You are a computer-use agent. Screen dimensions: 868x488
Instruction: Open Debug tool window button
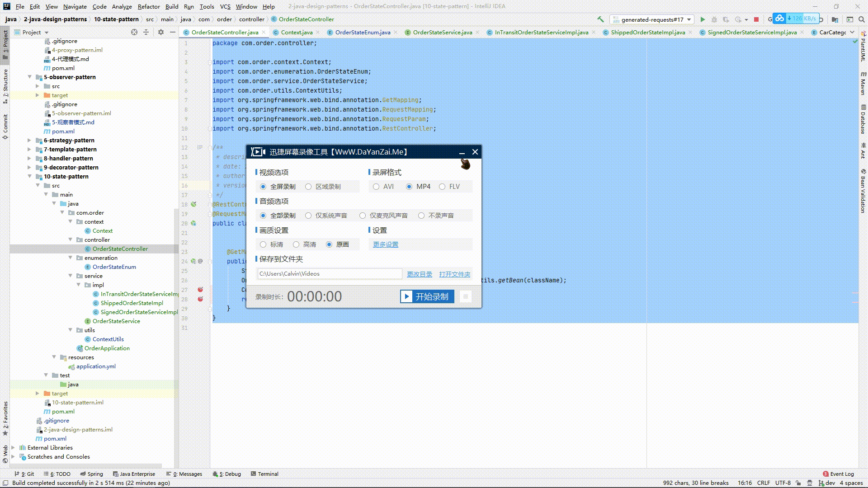point(227,474)
